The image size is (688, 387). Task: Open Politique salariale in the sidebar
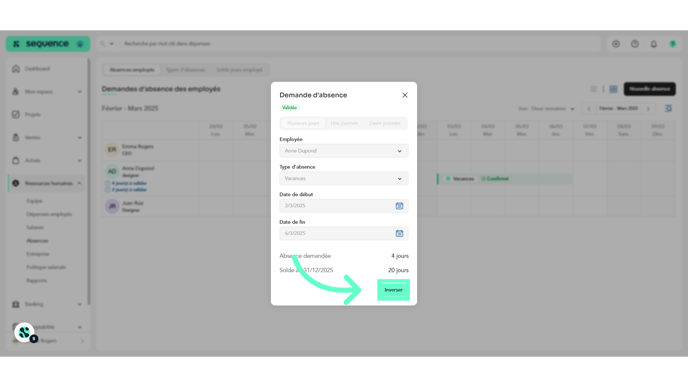point(46,267)
